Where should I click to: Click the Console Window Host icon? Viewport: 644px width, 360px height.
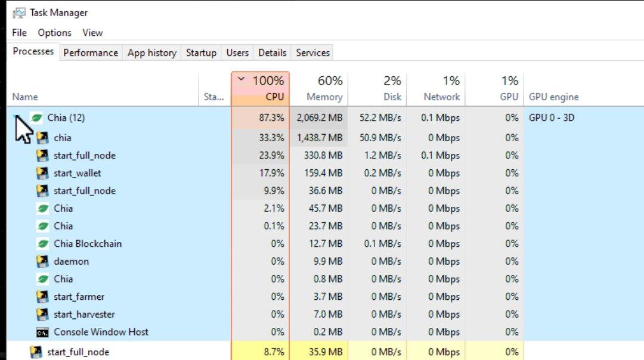(42, 333)
